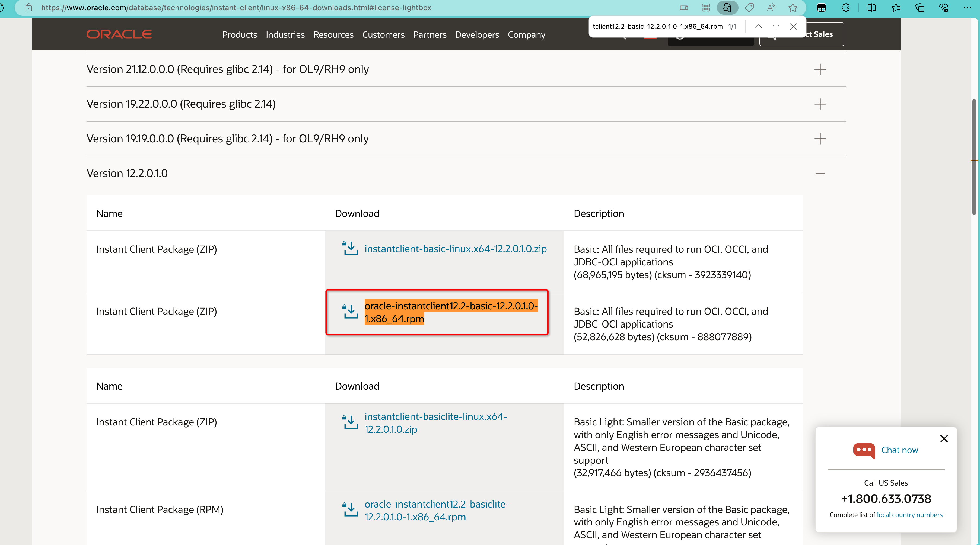Go to the previous find result with the up arrow
The image size is (980, 545).
pyautogui.click(x=758, y=27)
